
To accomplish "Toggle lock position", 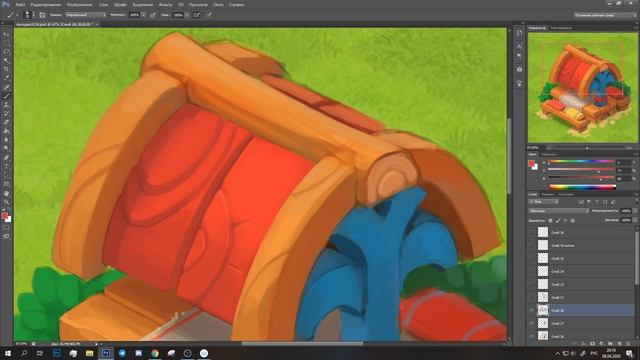I will pos(565,220).
